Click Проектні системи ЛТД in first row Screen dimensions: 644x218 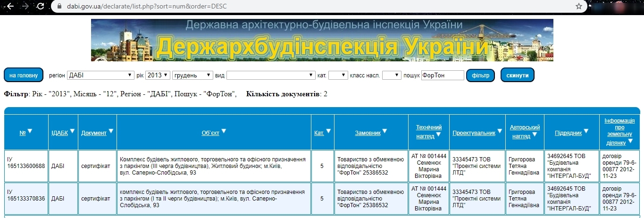coord(477,166)
